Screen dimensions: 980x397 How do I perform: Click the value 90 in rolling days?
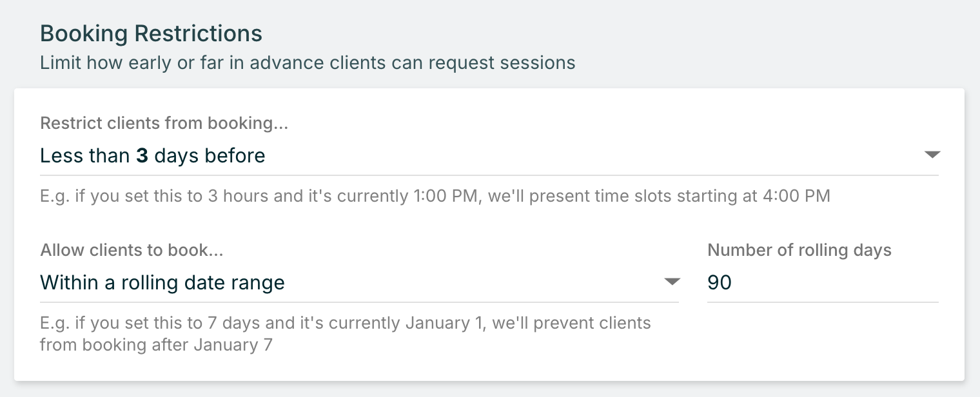coord(720,283)
